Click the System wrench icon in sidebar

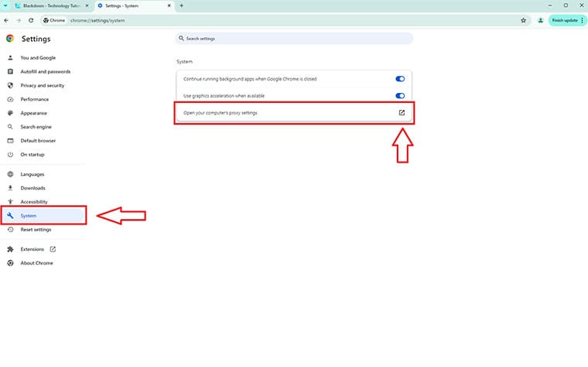(x=10, y=216)
